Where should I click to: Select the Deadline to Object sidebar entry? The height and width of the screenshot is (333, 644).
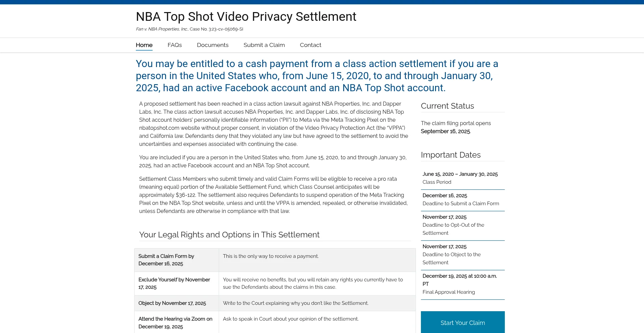[x=451, y=255]
